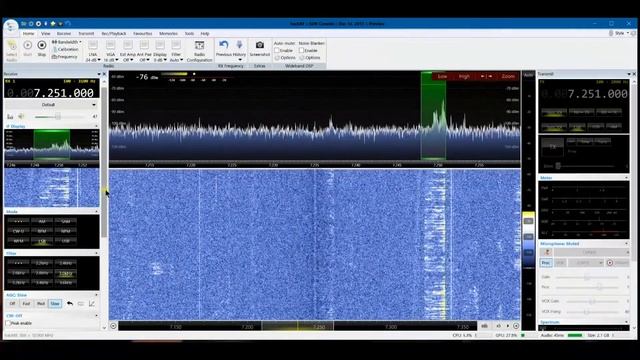Click the AGC undo arrow icon
Image resolution: width=640 pixels, height=360 pixels.
70,303
